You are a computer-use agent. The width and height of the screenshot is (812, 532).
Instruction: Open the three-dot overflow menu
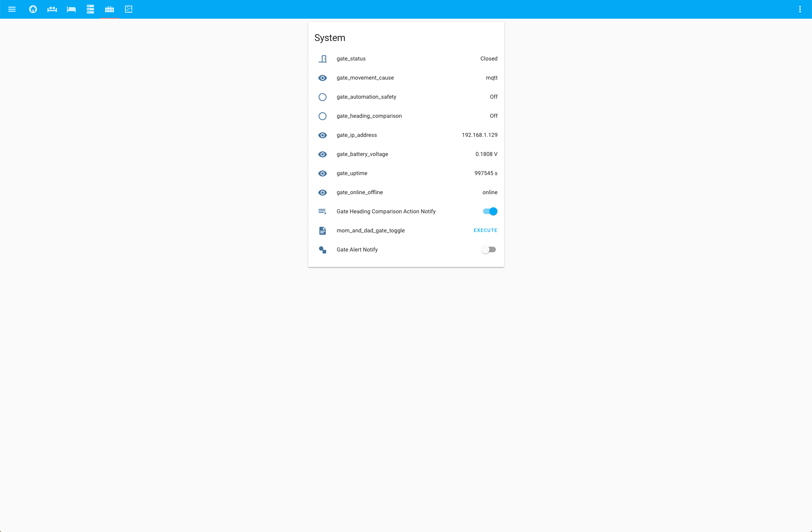[800, 9]
